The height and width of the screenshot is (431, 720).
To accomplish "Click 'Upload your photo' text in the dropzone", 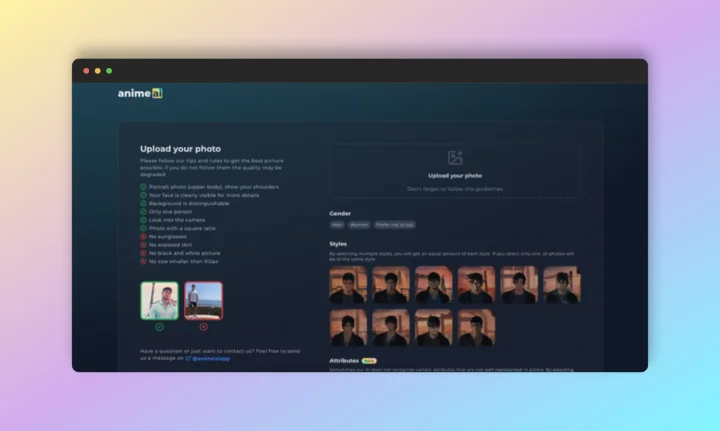I will [x=455, y=175].
